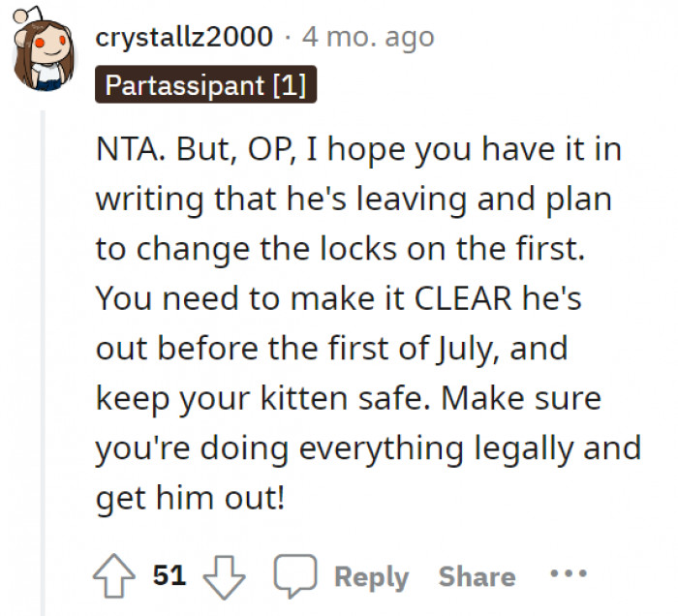
Task: Open the three-dot more options menu
Action: 569,573
